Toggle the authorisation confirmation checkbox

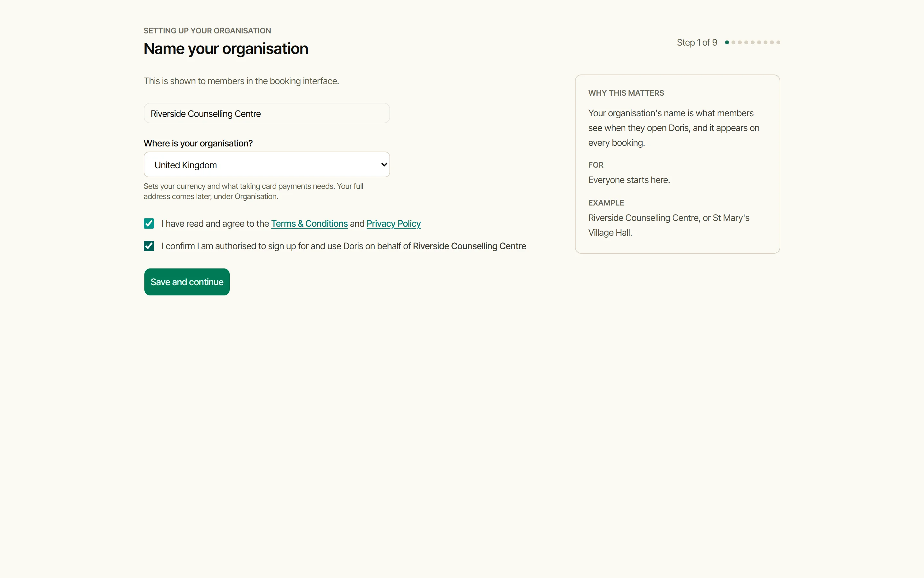tap(149, 246)
